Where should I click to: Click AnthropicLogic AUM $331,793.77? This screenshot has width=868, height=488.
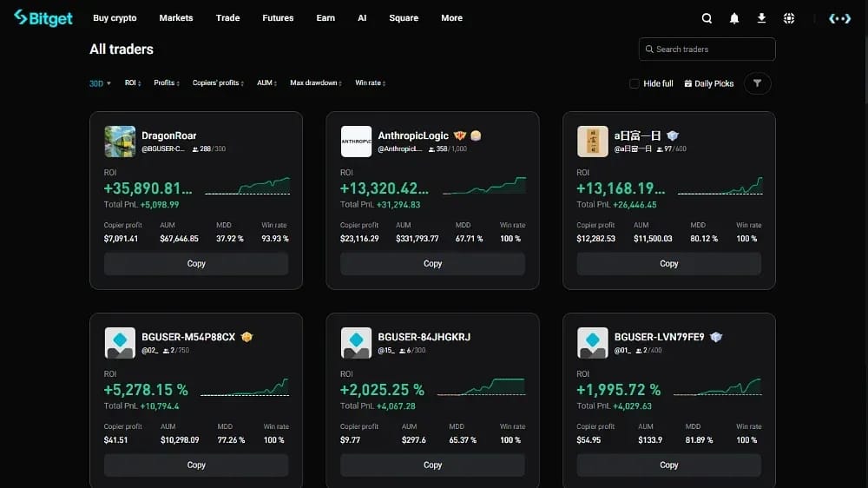pyautogui.click(x=417, y=239)
